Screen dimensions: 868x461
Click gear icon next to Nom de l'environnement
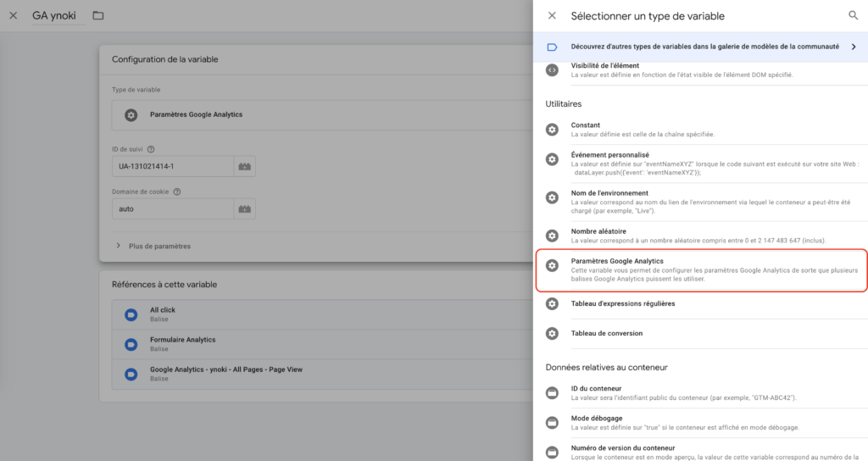(x=552, y=197)
